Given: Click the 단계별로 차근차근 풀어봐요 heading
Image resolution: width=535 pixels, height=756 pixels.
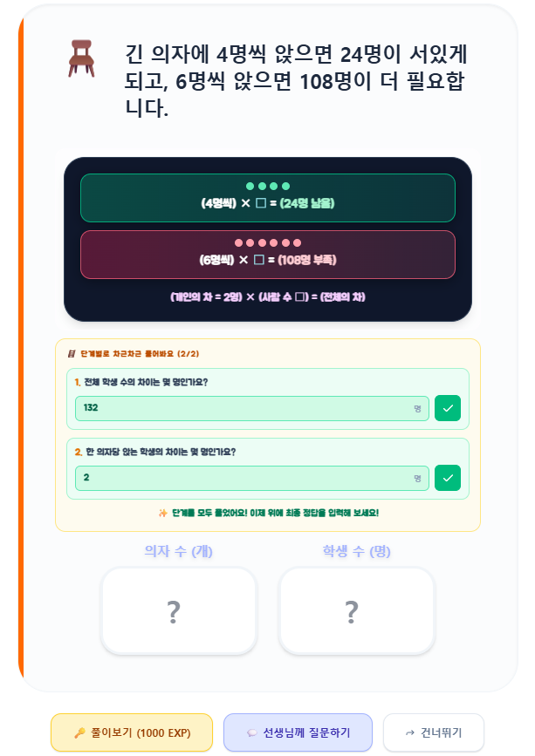Looking at the screenshot, I should tap(140, 354).
